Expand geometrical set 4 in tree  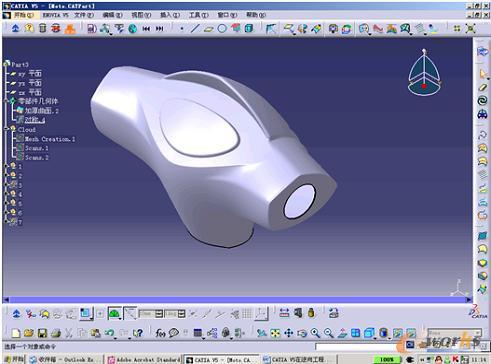(6, 193)
